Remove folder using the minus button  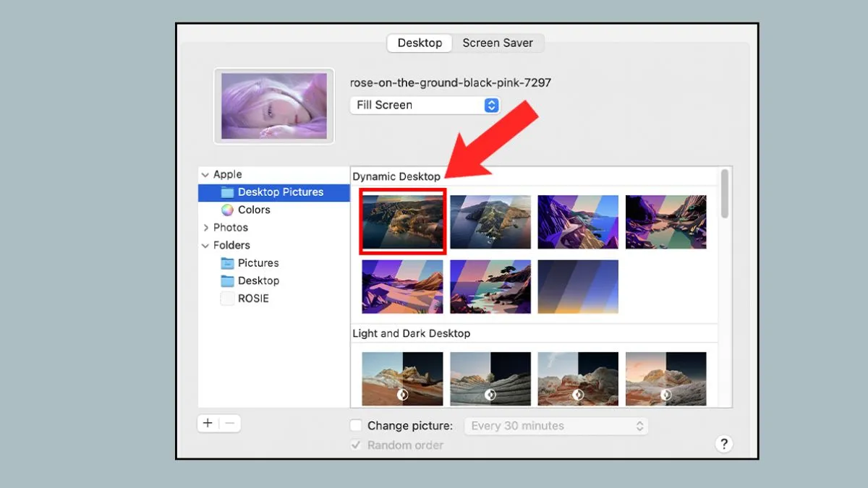(x=230, y=424)
